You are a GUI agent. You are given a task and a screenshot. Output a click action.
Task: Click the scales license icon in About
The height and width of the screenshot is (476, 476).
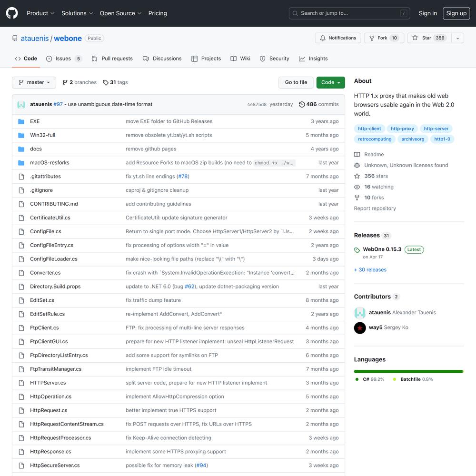point(357,165)
